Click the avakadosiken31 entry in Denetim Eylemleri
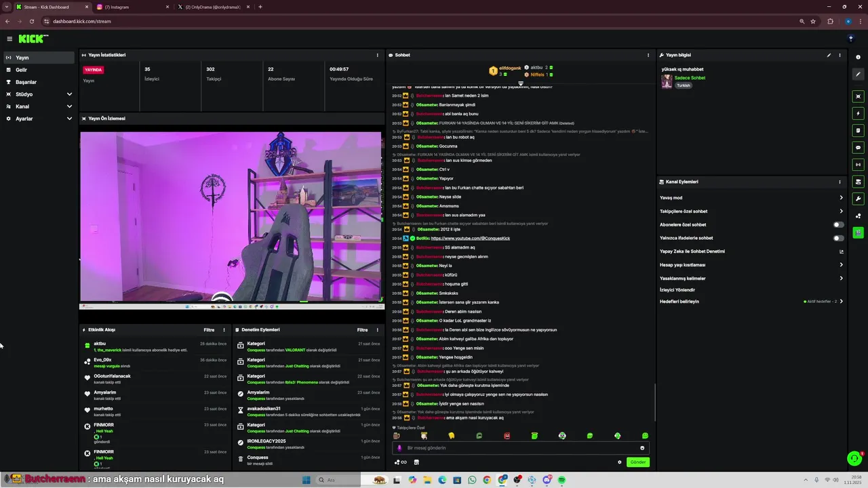 [x=309, y=411]
